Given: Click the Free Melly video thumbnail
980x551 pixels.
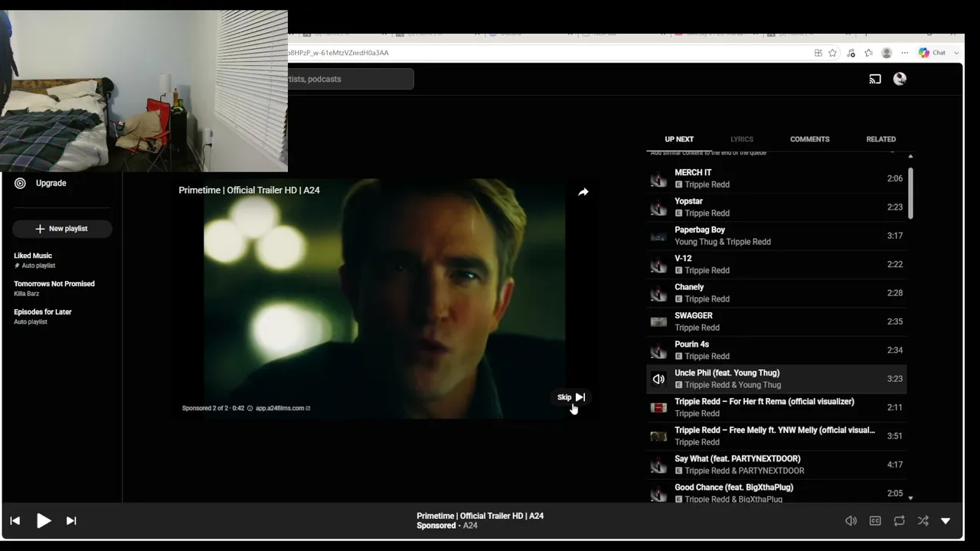Looking at the screenshot, I should point(658,436).
